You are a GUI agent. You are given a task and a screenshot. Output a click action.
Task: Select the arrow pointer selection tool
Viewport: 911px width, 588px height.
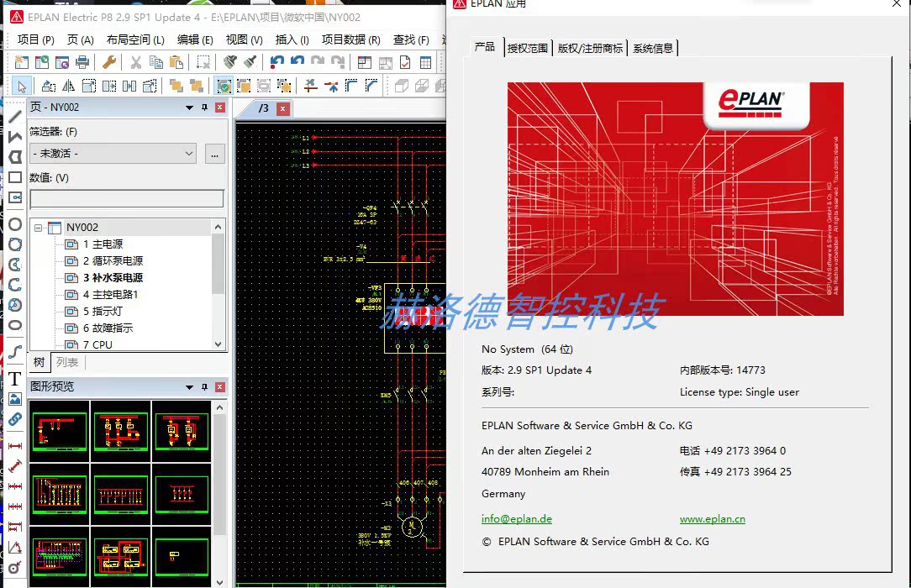(x=22, y=87)
